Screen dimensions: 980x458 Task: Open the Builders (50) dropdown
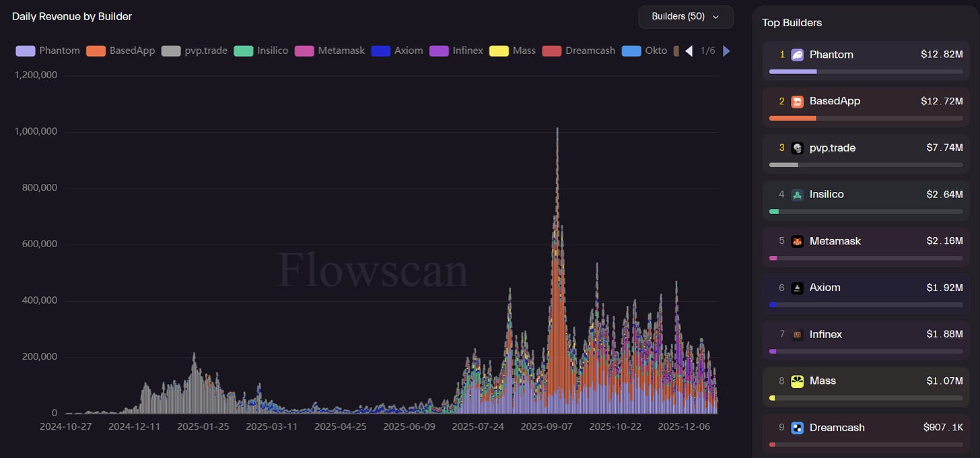click(x=685, y=17)
